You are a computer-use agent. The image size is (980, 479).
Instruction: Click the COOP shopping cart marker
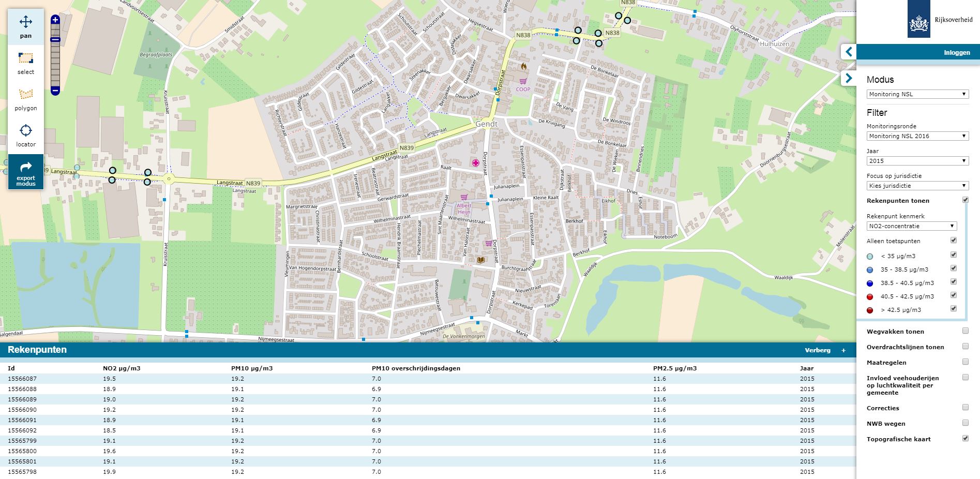[523, 81]
